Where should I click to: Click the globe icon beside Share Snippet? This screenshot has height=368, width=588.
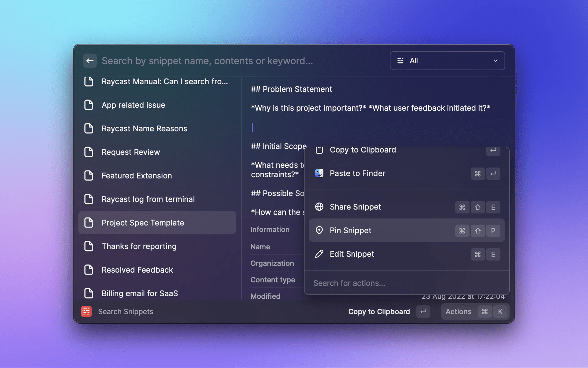point(319,207)
